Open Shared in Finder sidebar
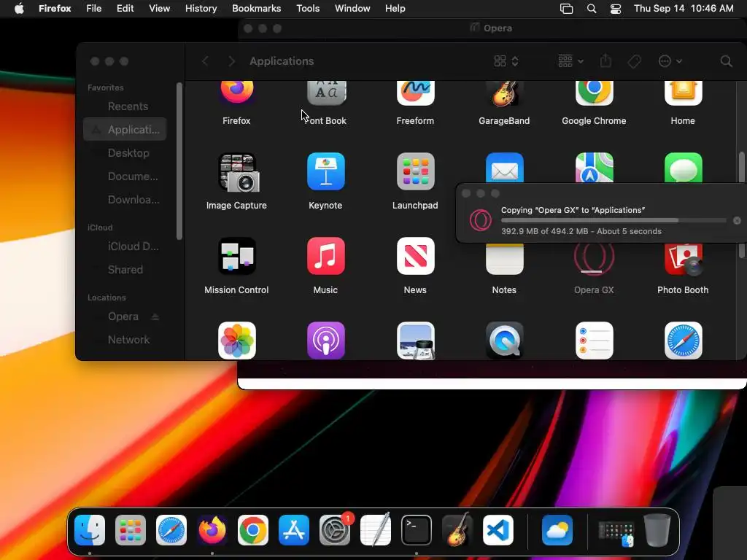The image size is (747, 560). (x=125, y=270)
